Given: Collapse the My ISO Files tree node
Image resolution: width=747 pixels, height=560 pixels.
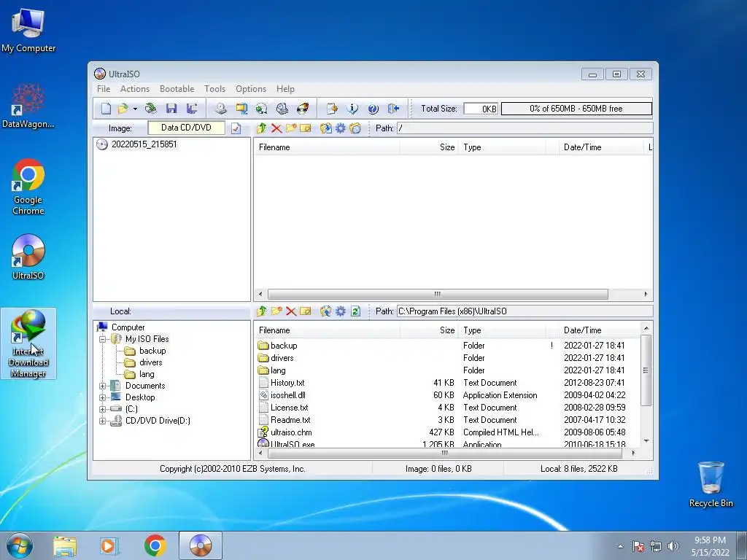Looking at the screenshot, I should pos(102,340).
